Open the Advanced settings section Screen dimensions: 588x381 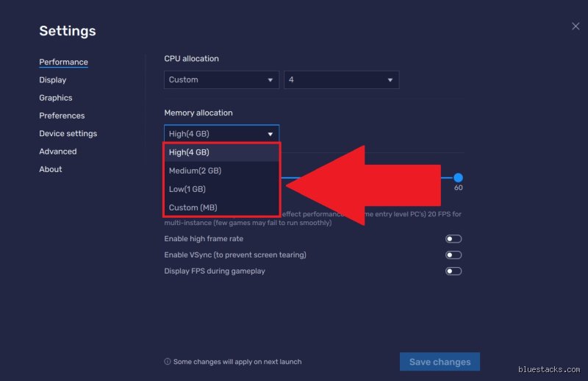tap(58, 152)
